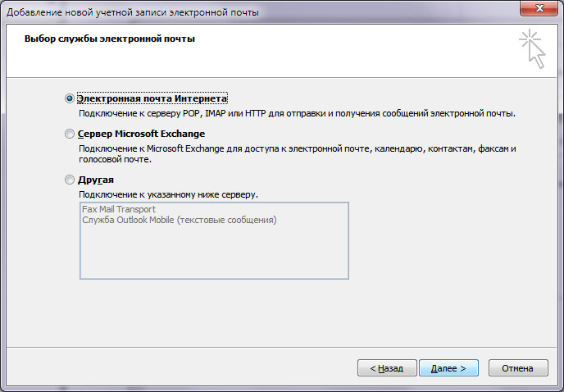Return to previous step with Назад
This screenshot has height=392, width=564.
click(x=387, y=368)
